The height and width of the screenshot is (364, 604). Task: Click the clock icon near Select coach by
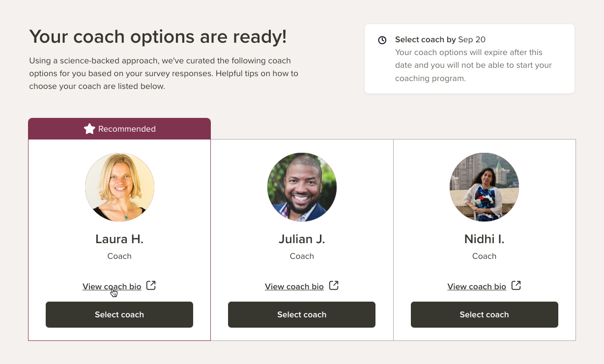pos(382,40)
